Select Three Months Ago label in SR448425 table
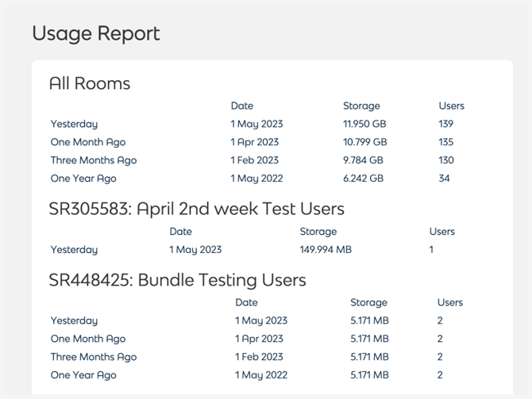532x399 pixels. click(x=94, y=357)
